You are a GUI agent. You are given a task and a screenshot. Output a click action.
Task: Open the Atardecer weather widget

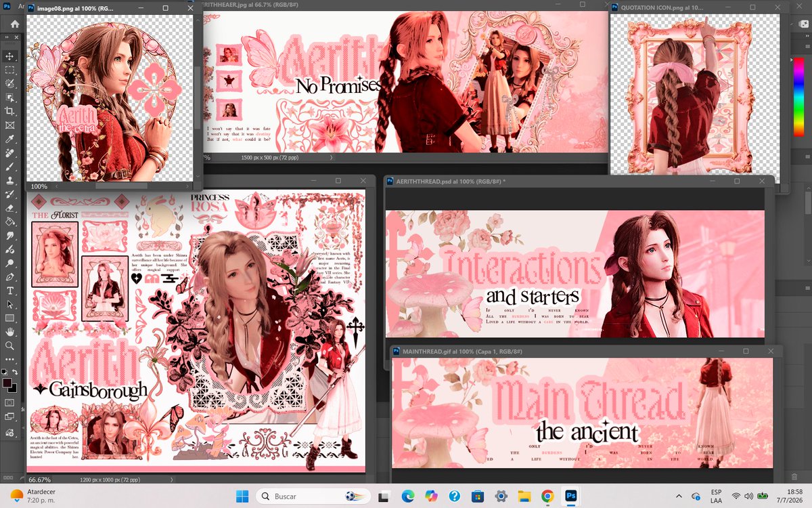(x=32, y=496)
